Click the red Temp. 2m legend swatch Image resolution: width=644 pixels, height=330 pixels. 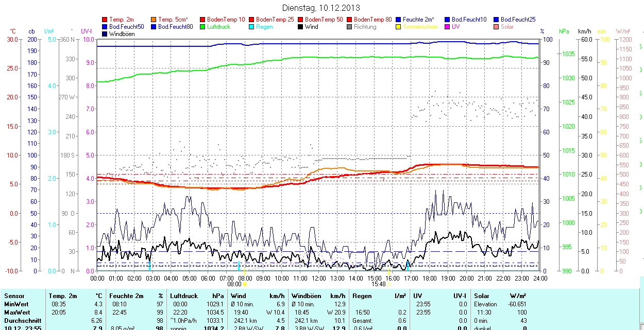[106, 20]
